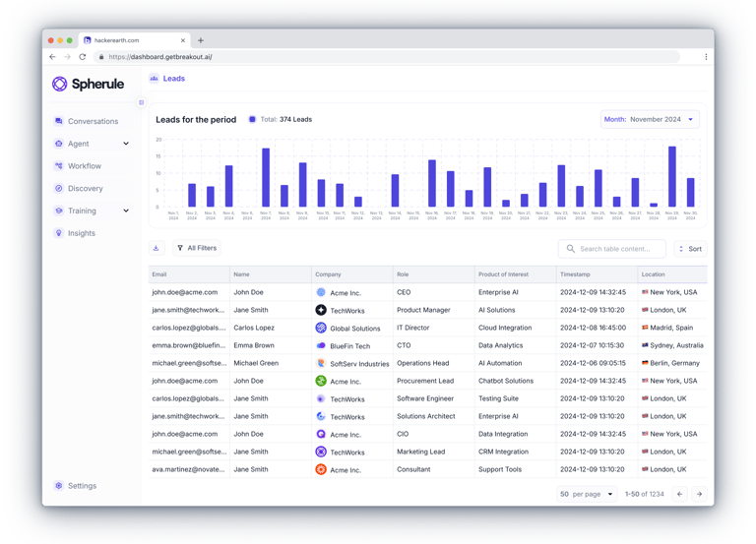This screenshot has height=544, width=756.
Task: Click the browser back arrow
Action: 52,57
